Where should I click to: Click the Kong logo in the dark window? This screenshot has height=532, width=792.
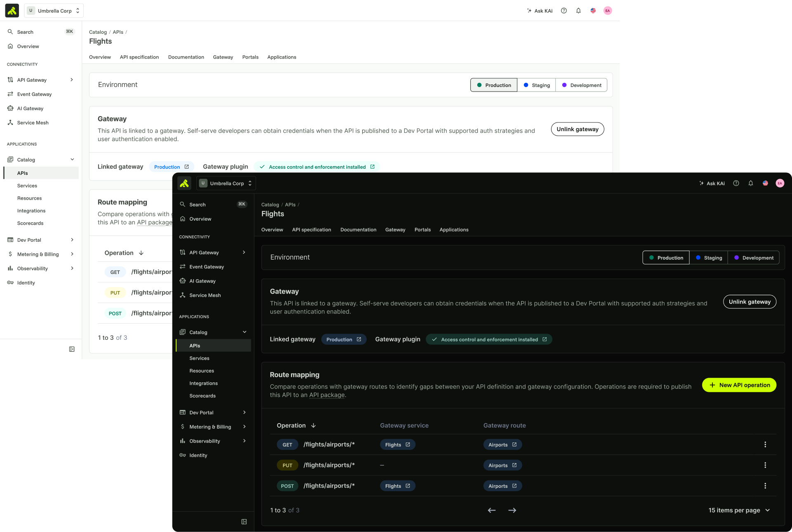pos(184,183)
